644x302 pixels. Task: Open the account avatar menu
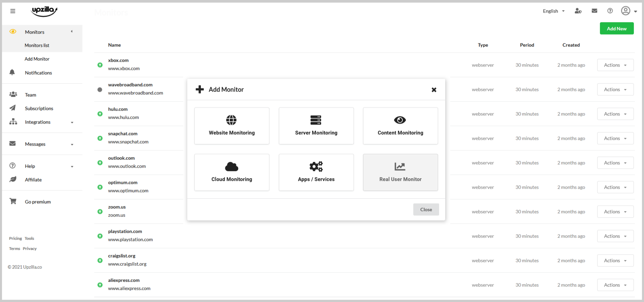tap(629, 11)
